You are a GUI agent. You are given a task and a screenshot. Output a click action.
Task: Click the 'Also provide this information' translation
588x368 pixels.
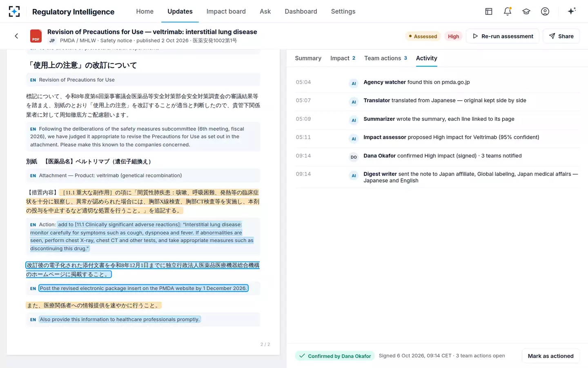click(x=120, y=319)
